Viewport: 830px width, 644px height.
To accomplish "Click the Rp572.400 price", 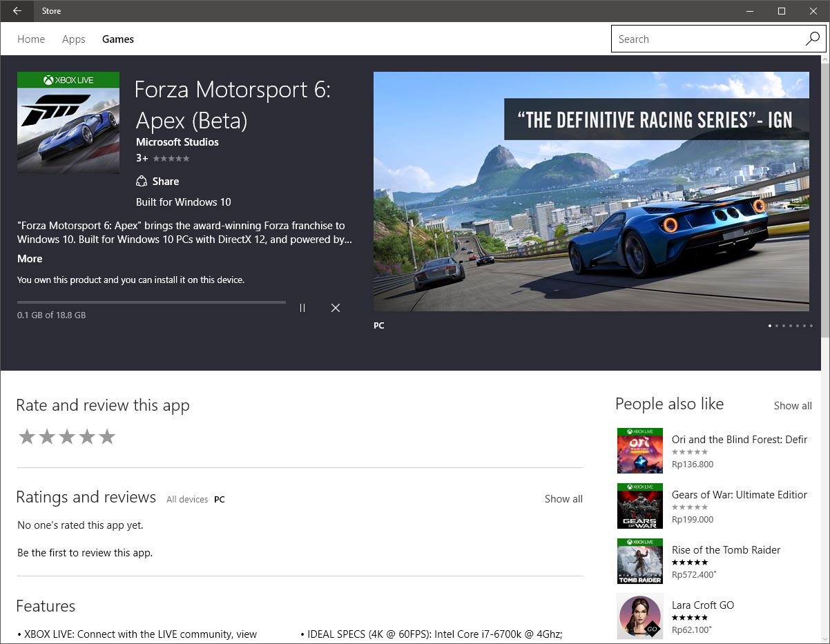I will tap(694, 575).
